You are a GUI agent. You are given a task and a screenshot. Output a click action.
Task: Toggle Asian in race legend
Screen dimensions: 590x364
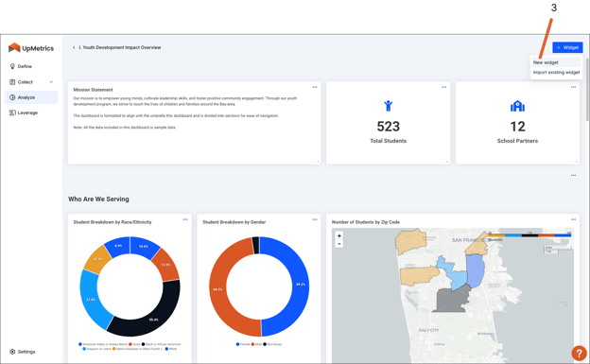[134, 344]
